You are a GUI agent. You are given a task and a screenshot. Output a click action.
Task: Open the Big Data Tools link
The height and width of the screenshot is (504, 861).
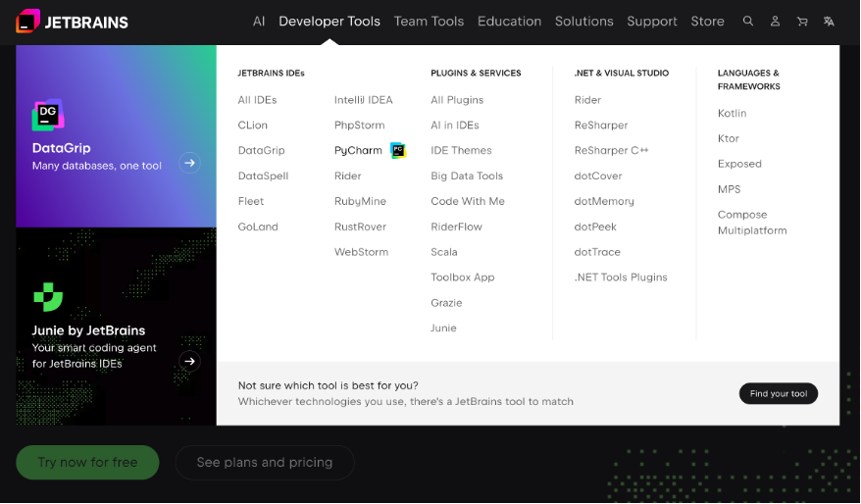coord(467,176)
